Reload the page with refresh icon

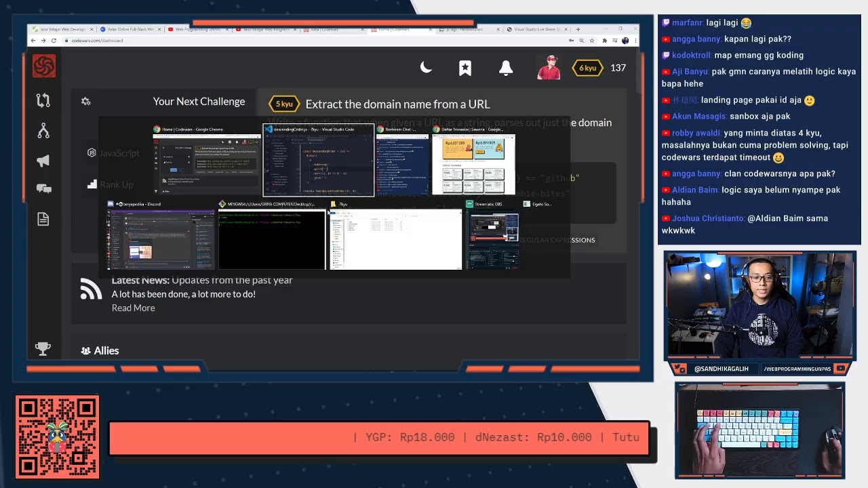[x=54, y=41]
